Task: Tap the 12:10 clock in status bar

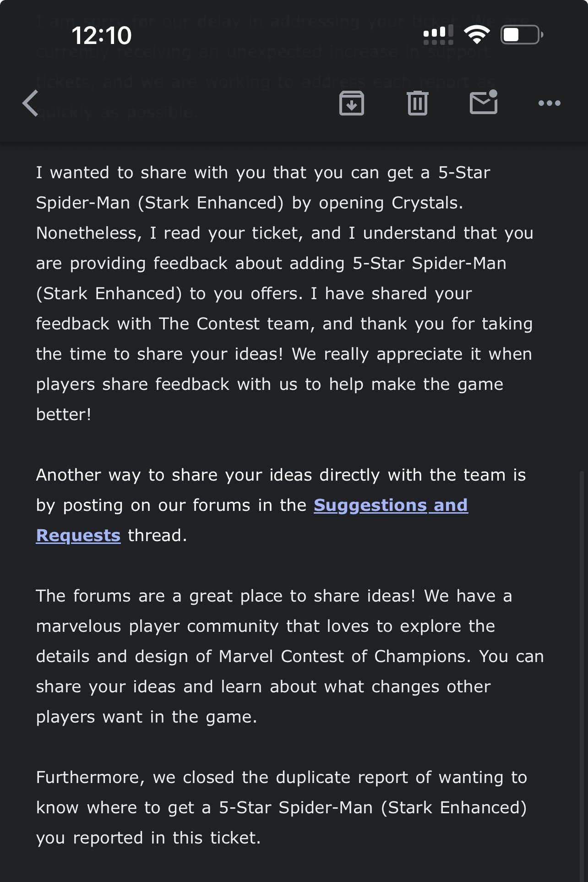Action: [x=102, y=35]
